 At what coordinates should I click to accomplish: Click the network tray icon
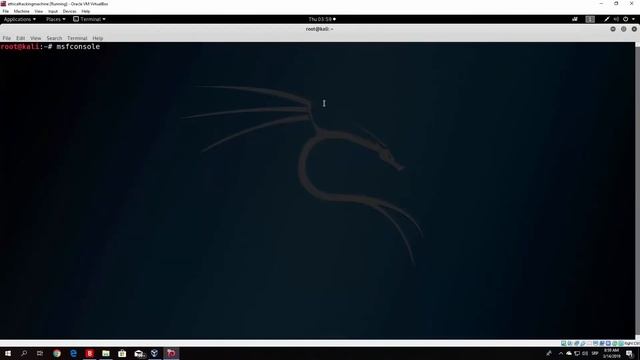(577, 353)
